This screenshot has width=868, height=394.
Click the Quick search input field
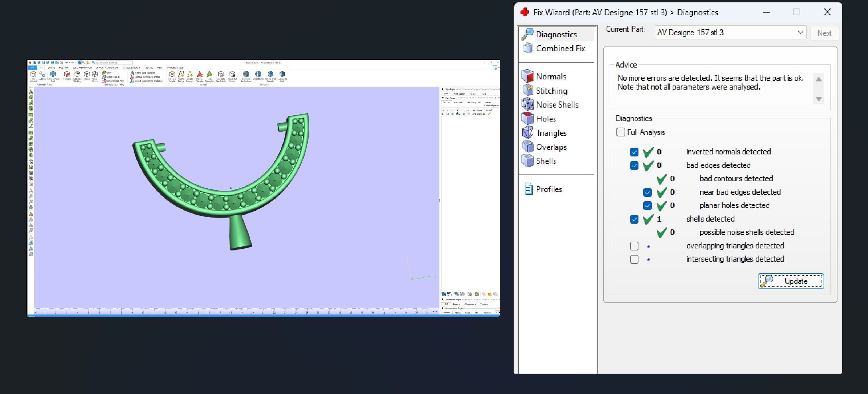coord(114,63)
